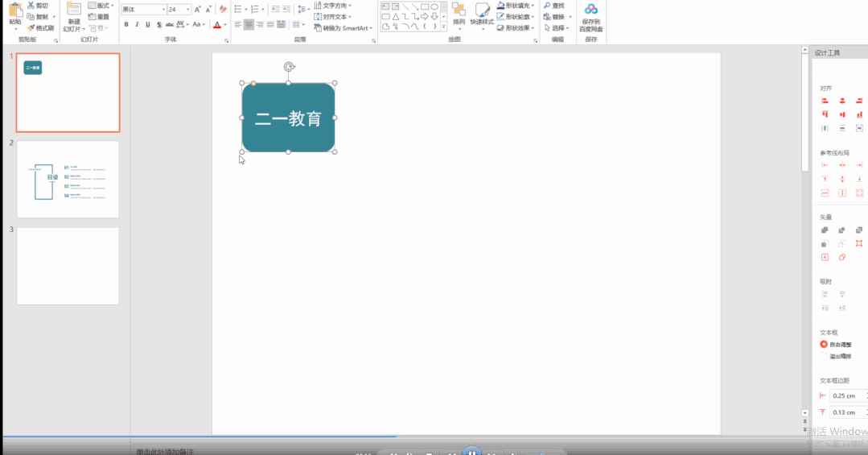
Task: Click the numbered list icon
Action: (x=255, y=10)
